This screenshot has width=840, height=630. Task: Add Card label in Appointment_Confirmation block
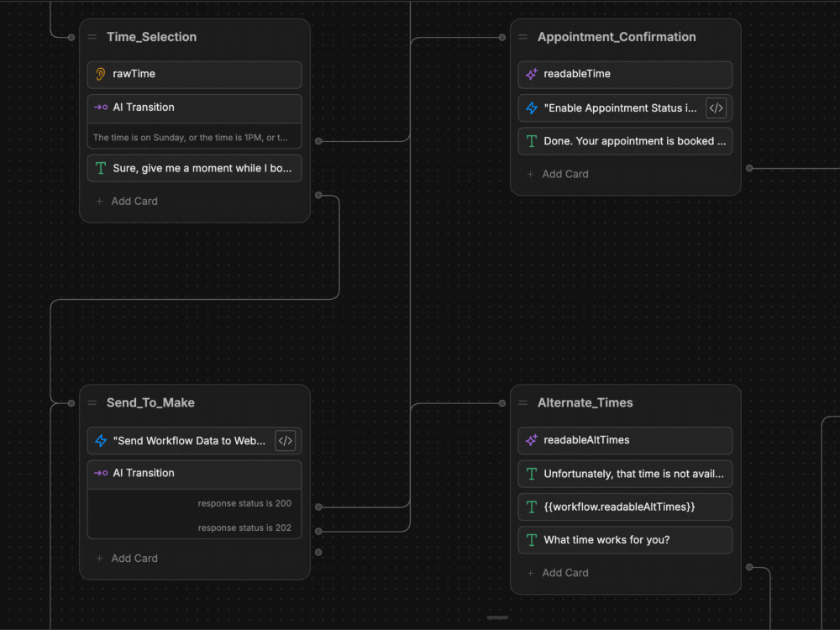565,174
